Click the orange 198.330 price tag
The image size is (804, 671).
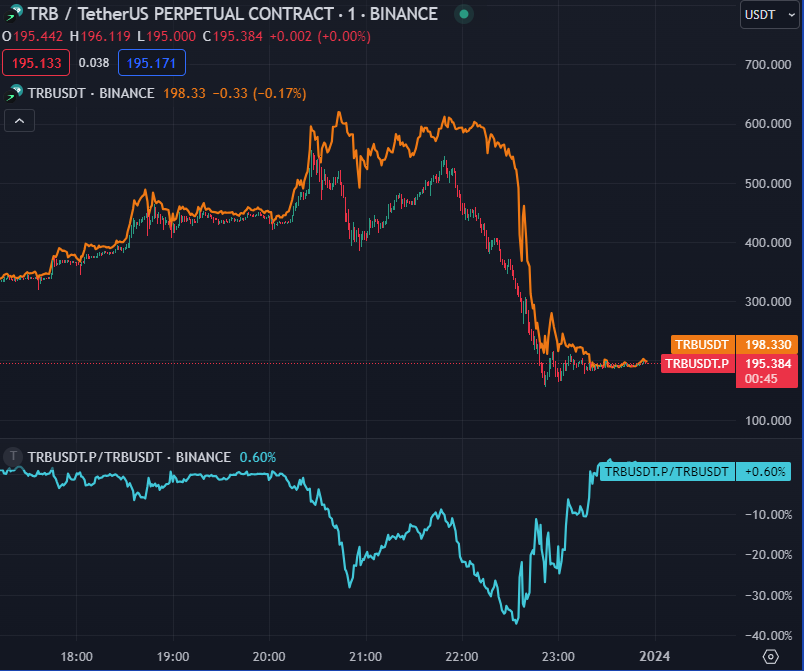[767, 344]
